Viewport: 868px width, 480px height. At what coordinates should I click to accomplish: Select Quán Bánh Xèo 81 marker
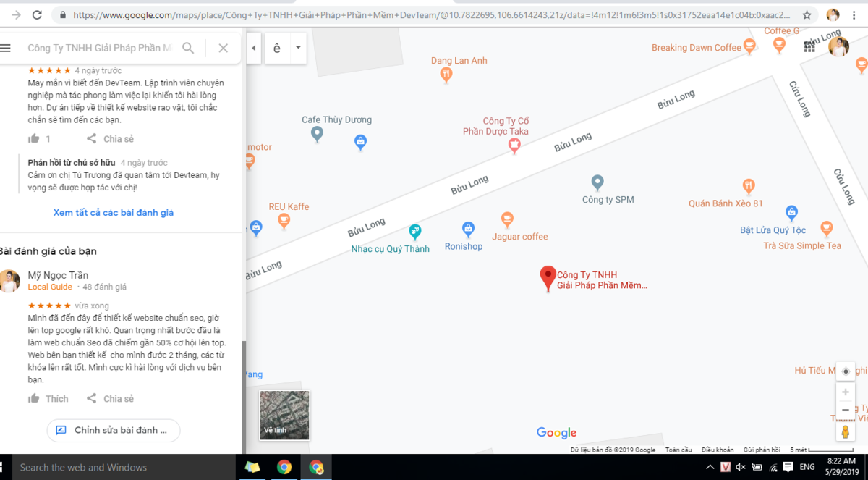(749, 186)
